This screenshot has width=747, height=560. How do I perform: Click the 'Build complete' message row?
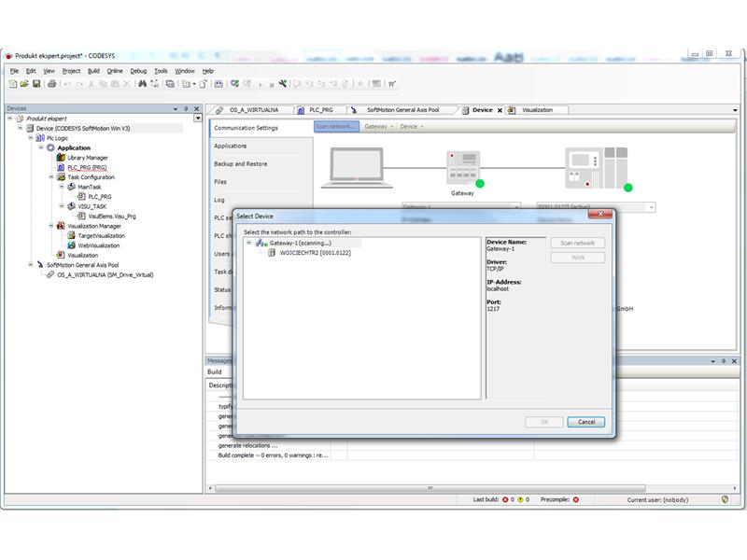[x=273, y=455]
